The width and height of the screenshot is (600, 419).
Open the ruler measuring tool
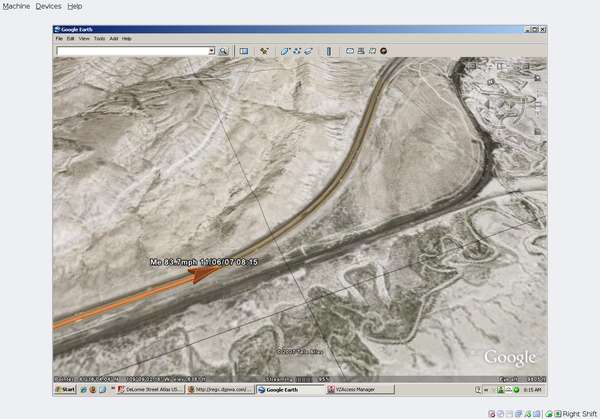(x=329, y=51)
